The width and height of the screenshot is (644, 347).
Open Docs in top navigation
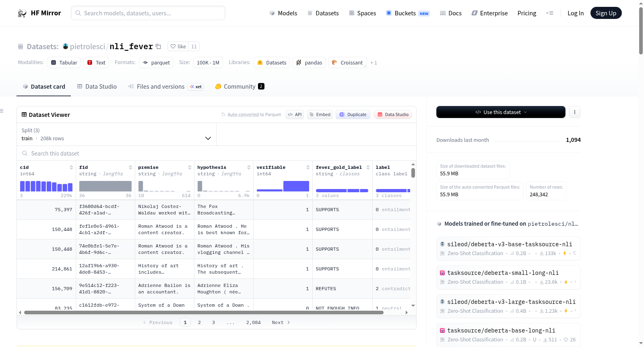point(451,13)
